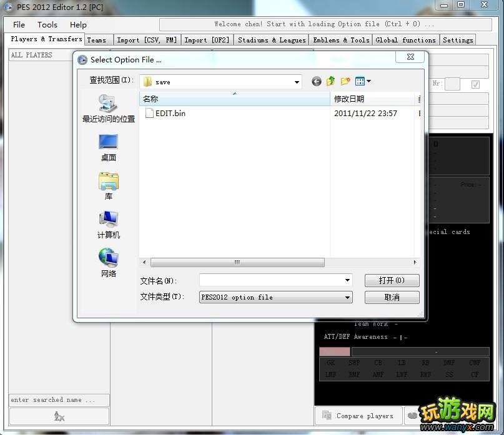The width and height of the screenshot is (504, 435).
Task: Switch to Emblems & Tools tab
Action: click(341, 40)
